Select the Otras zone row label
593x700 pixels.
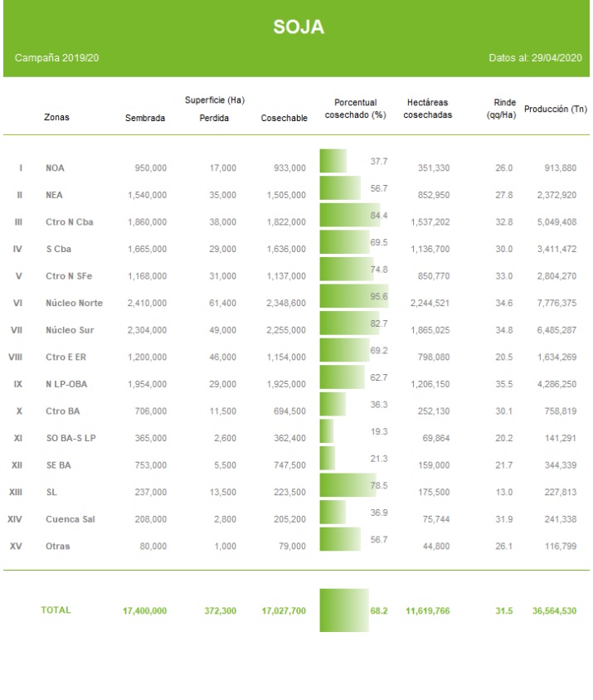click(x=58, y=547)
